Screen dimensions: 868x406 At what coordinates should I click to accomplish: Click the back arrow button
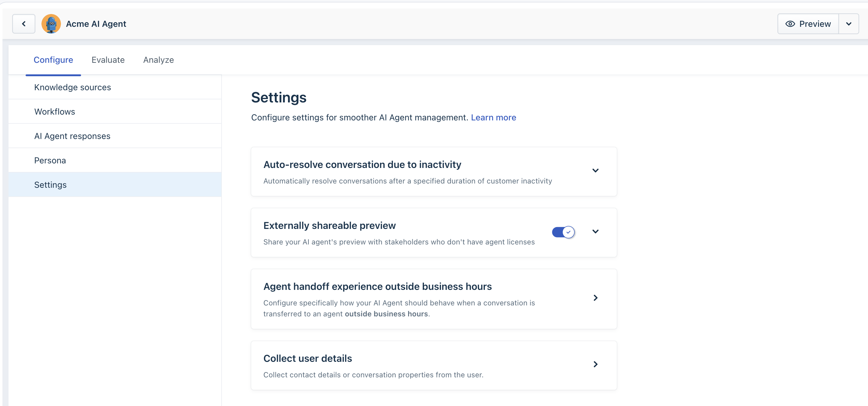[x=23, y=23]
